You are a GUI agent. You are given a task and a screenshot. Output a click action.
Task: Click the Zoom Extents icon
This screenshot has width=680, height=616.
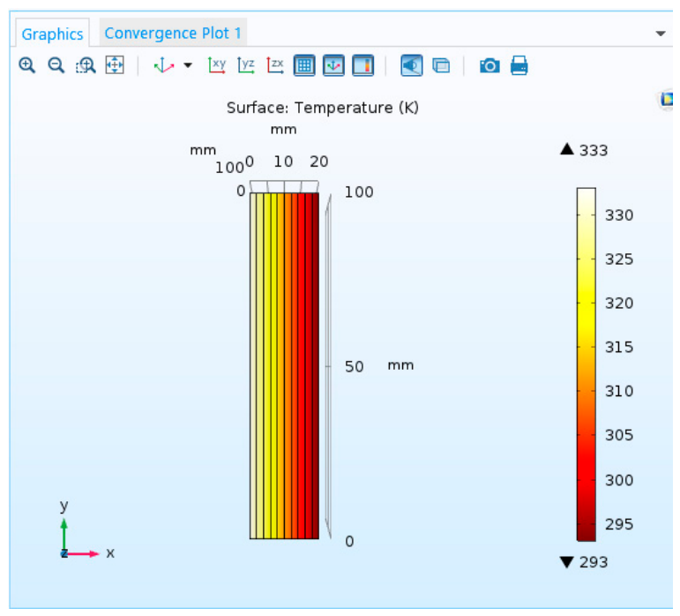click(115, 65)
